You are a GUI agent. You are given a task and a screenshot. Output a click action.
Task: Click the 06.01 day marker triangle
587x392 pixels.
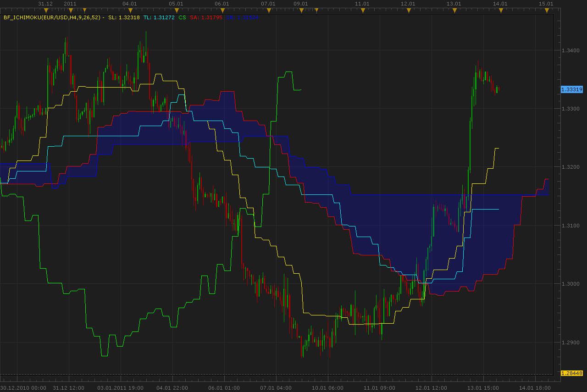[x=222, y=10]
